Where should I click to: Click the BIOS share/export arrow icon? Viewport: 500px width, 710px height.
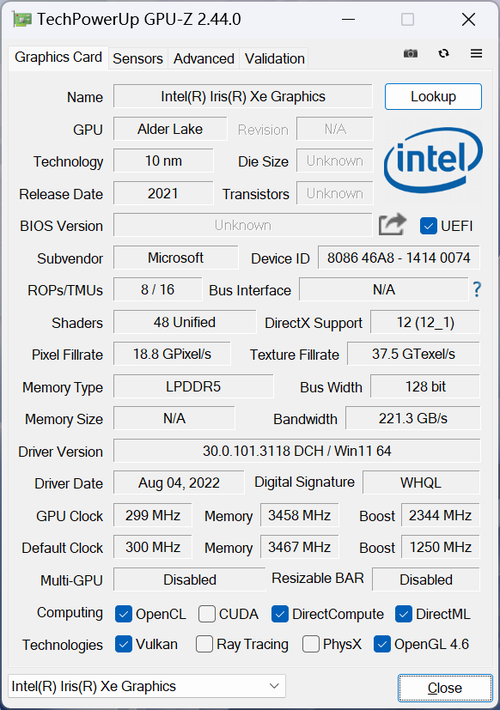(x=392, y=224)
